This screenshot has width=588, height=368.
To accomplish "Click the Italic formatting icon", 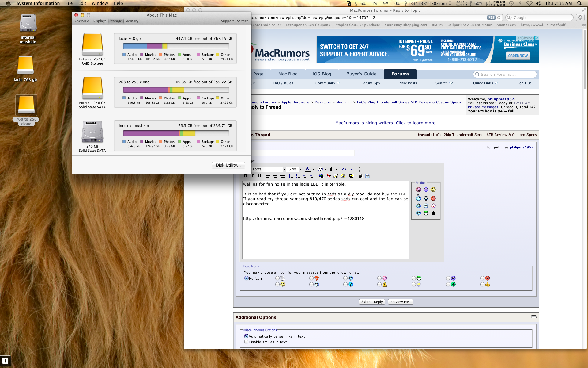I will point(252,176).
